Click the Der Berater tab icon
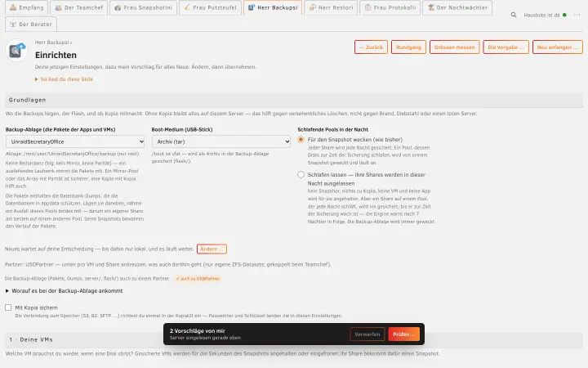 13,25
